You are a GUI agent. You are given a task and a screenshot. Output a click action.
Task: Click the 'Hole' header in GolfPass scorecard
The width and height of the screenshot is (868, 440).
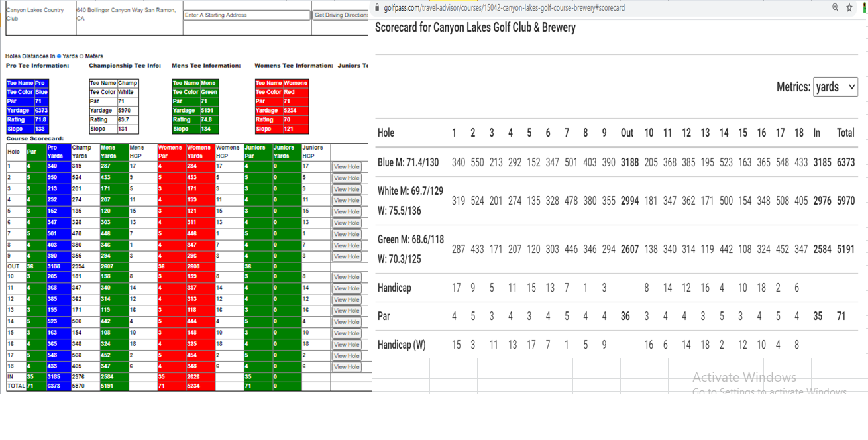pyautogui.click(x=386, y=133)
